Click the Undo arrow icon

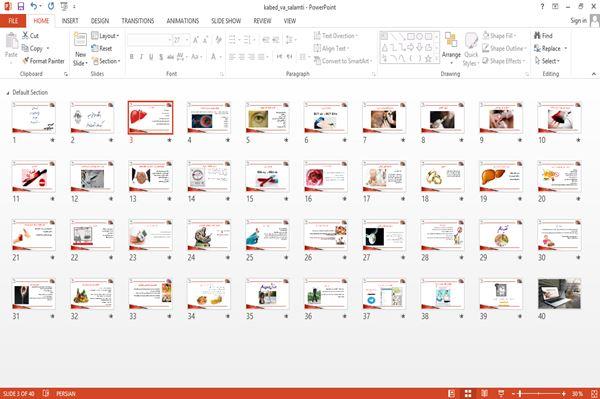point(34,7)
